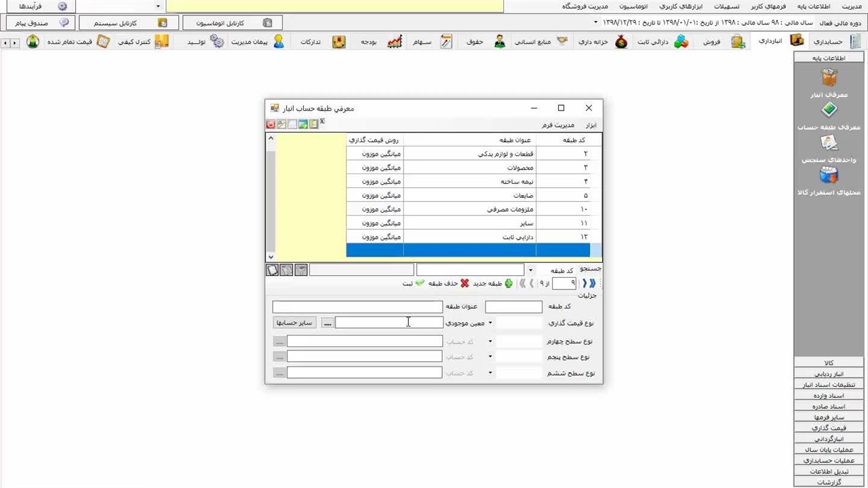Click the red X حذف طبقه icon
The width and height of the screenshot is (868, 488).
click(x=465, y=283)
